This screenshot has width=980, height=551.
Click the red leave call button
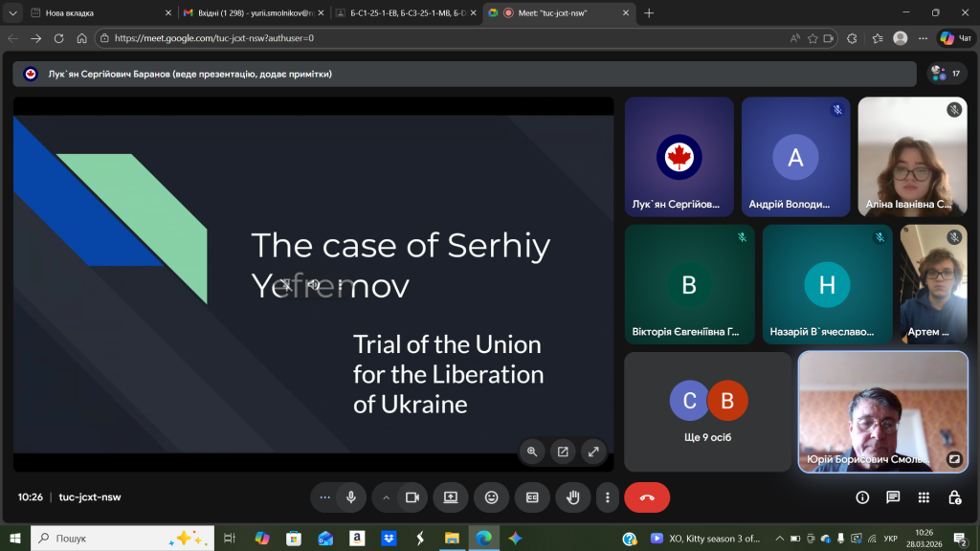pyautogui.click(x=647, y=497)
